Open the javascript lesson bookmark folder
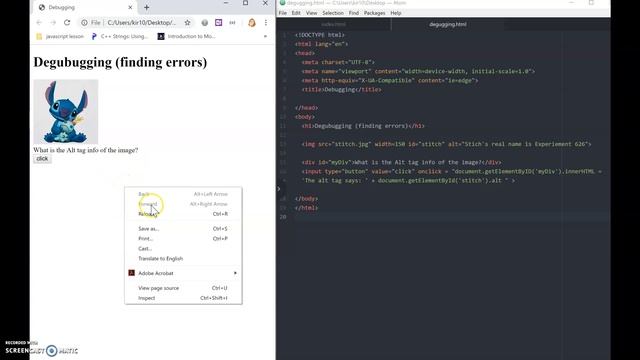This screenshot has width=640, height=360. [x=60, y=36]
